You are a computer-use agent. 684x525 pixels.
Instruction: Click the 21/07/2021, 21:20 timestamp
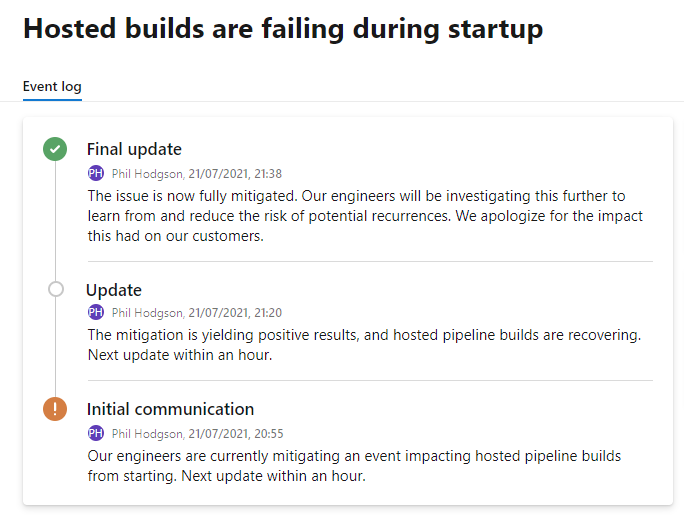[235, 313]
